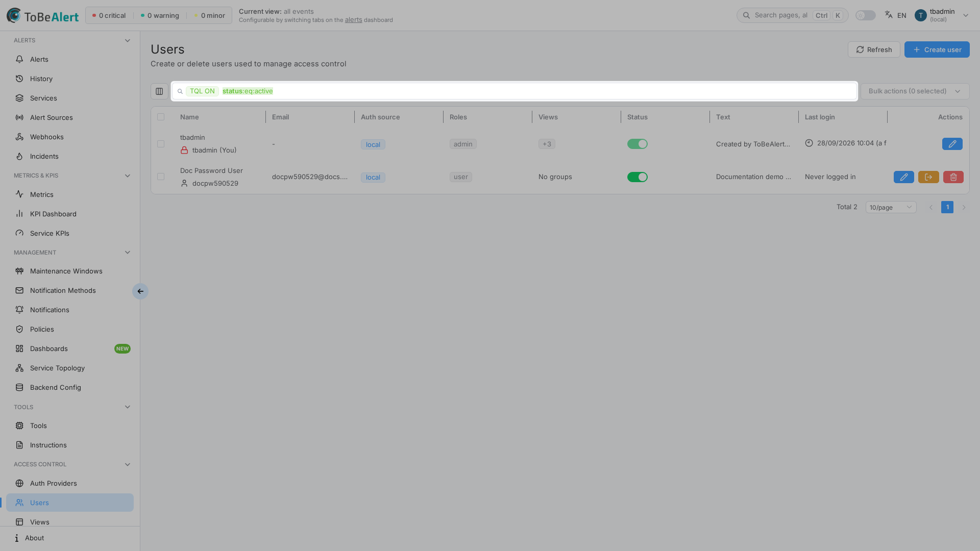980x551 pixels.
Task: Toggle the dark mode switch in header
Action: [865, 15]
